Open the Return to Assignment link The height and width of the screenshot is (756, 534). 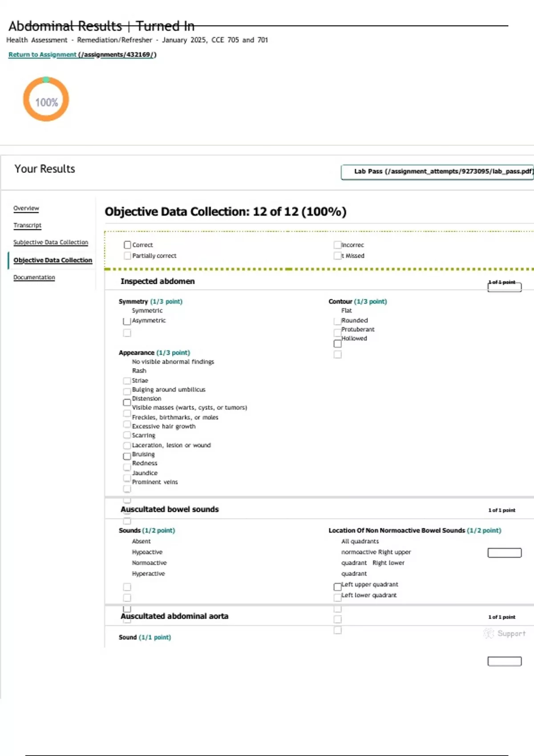82,55
